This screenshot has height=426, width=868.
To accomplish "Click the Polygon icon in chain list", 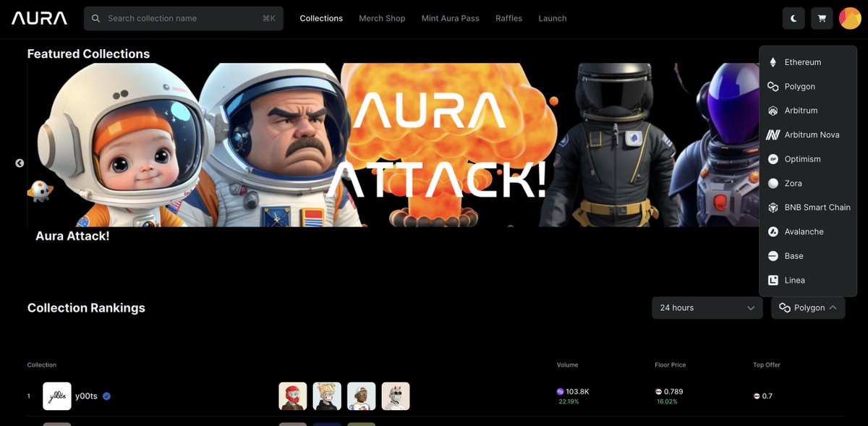I will click(773, 86).
